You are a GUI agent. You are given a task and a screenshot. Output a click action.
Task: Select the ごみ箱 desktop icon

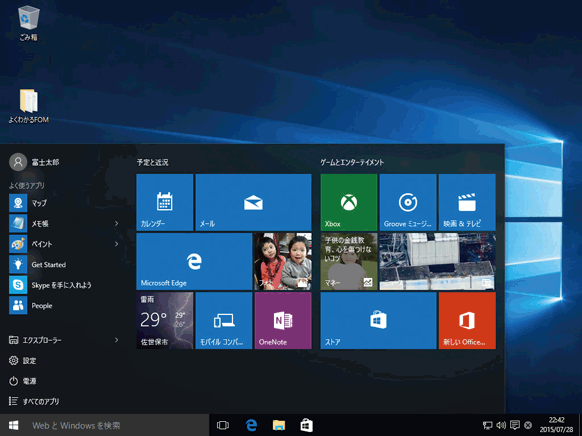(29, 23)
